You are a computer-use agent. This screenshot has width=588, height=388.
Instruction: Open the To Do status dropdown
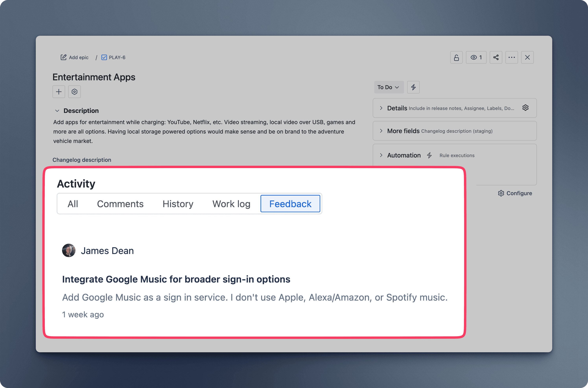(x=389, y=87)
